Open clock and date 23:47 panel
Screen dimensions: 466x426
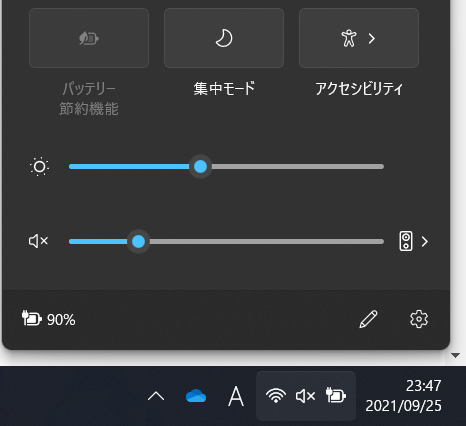click(x=403, y=396)
